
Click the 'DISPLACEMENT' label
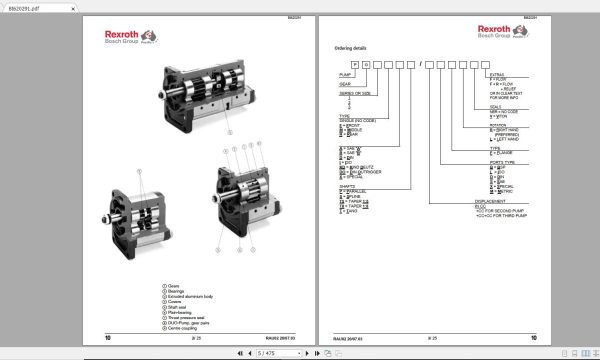pyautogui.click(x=490, y=201)
